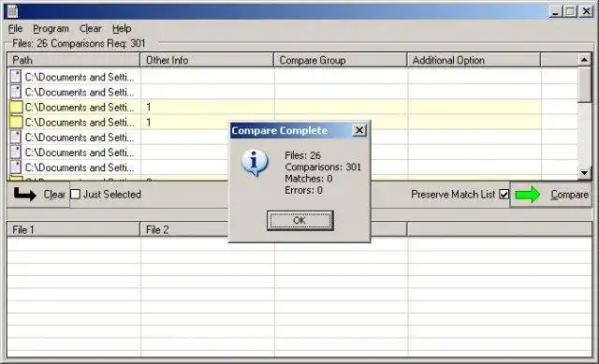The width and height of the screenshot is (599, 364).
Task: Click OK in Compare Complete dialog
Action: click(x=299, y=221)
